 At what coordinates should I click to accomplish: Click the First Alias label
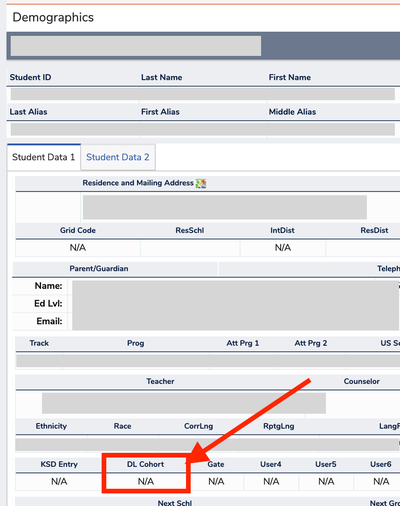[160, 112]
